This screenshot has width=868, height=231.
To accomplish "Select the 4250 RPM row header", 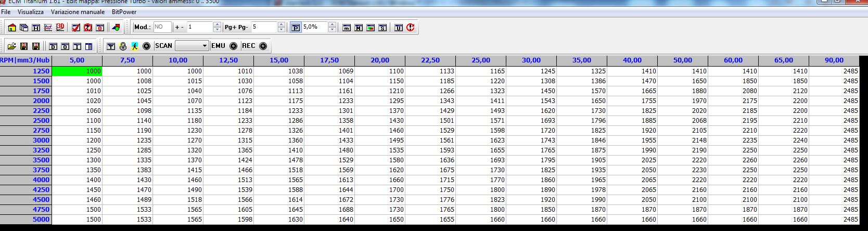I will click(25, 190).
